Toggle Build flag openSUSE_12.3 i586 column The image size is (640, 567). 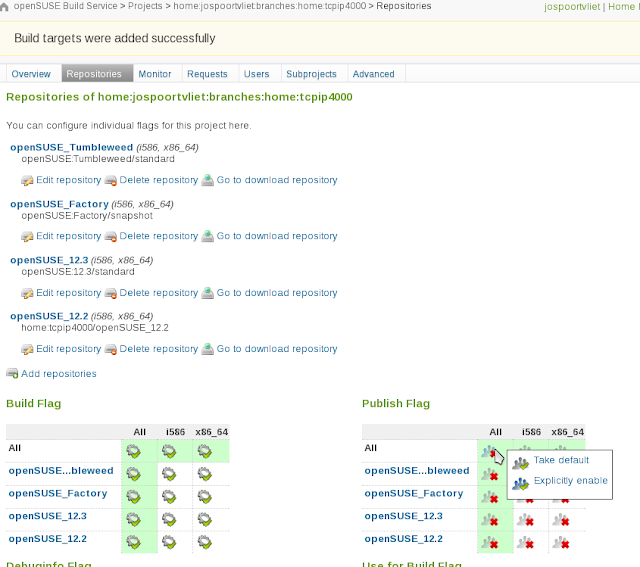(x=169, y=520)
